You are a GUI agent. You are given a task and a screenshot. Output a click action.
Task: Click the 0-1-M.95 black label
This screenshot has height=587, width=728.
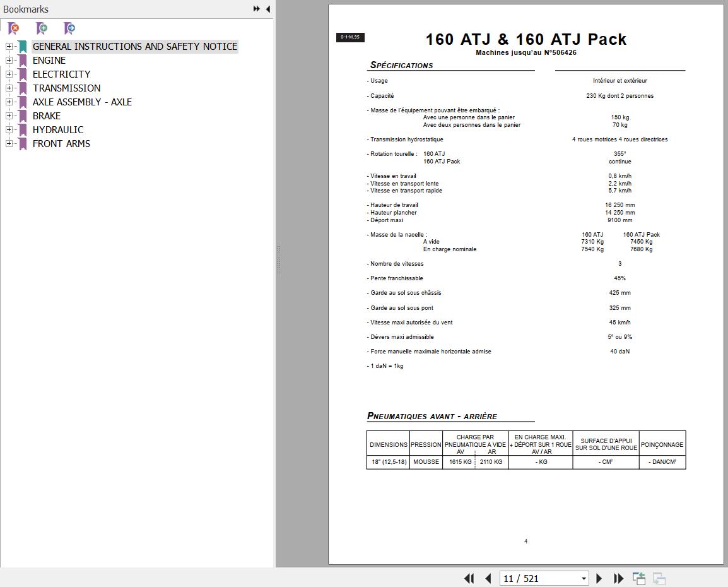350,37
